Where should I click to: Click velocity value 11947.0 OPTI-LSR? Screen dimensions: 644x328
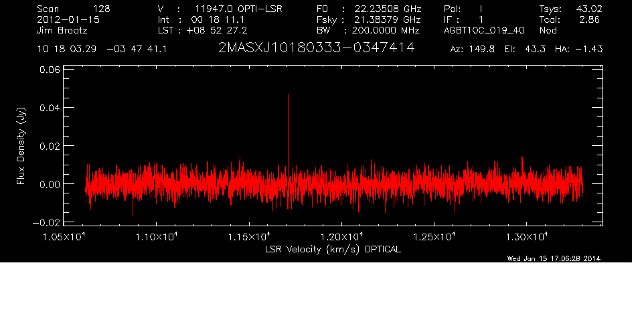pyautogui.click(x=238, y=9)
